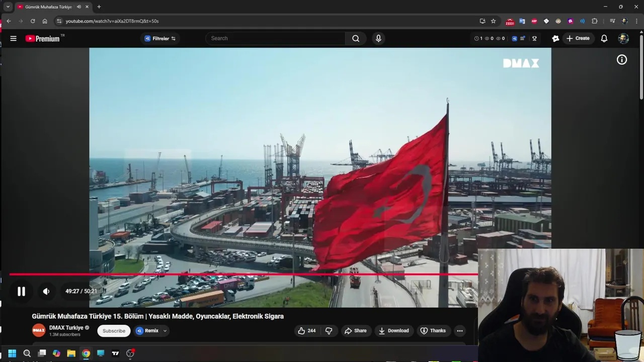Open the round owl-face extension icon
The height and width of the screenshot is (362, 644).
558,21
